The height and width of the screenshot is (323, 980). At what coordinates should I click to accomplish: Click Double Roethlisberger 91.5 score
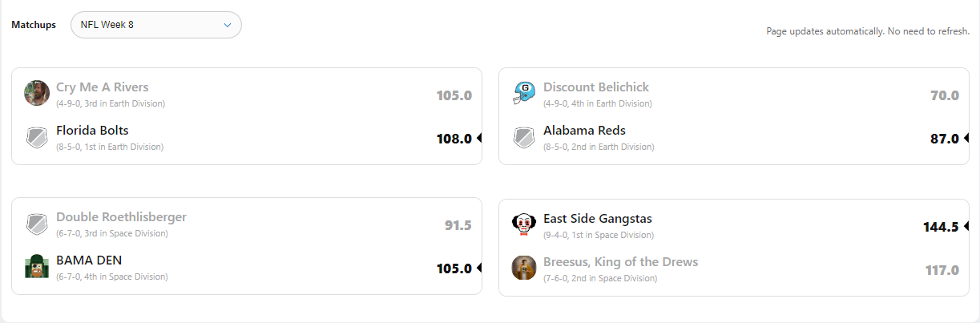(x=458, y=225)
